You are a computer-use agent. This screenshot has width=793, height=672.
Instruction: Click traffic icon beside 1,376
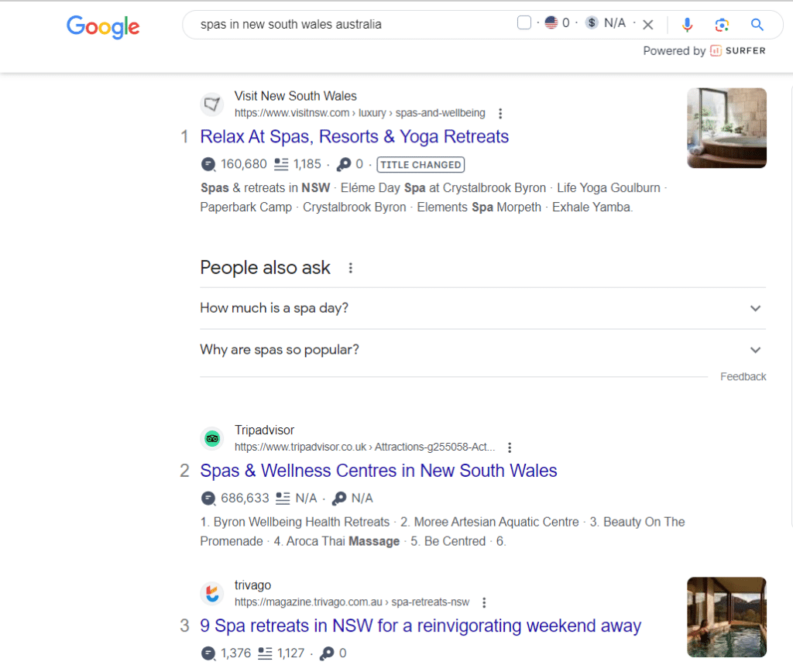208,653
